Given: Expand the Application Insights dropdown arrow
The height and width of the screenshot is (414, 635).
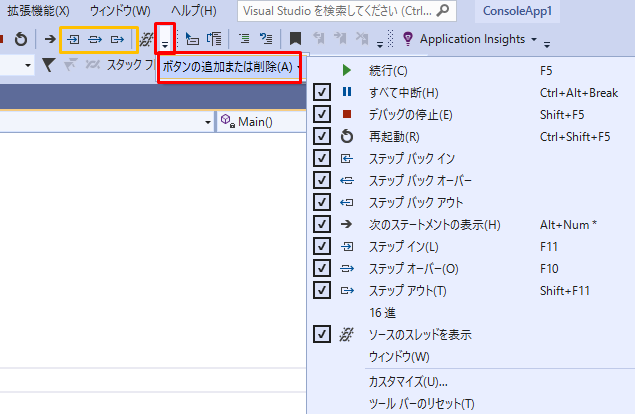Looking at the screenshot, I should tap(534, 39).
